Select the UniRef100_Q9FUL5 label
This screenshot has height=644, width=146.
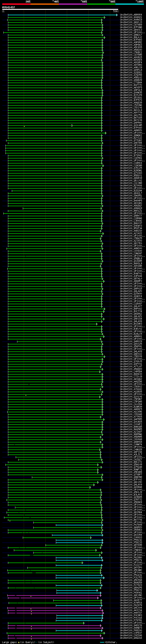click(131, 90)
